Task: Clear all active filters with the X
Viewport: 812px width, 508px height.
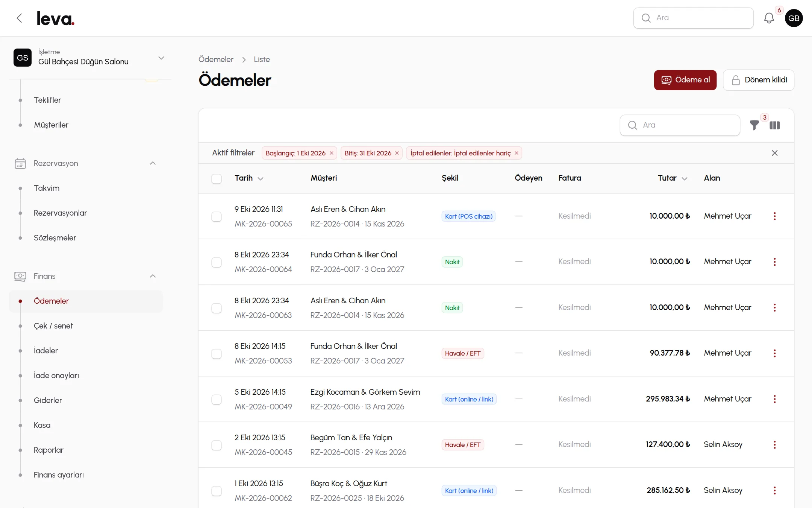Action: tap(775, 153)
